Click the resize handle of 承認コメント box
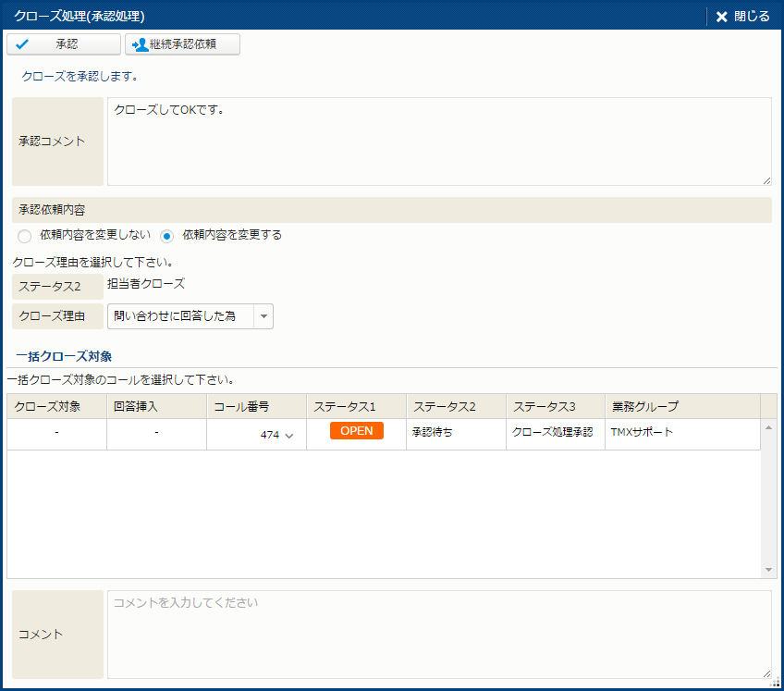Image resolution: width=784 pixels, height=691 pixels. [766, 180]
